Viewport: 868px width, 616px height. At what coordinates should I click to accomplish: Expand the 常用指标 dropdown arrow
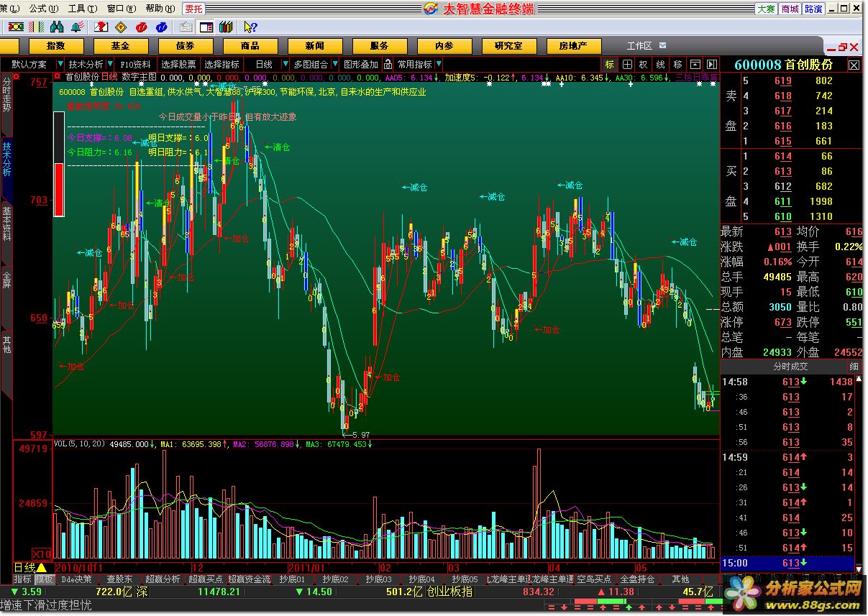[x=438, y=64]
